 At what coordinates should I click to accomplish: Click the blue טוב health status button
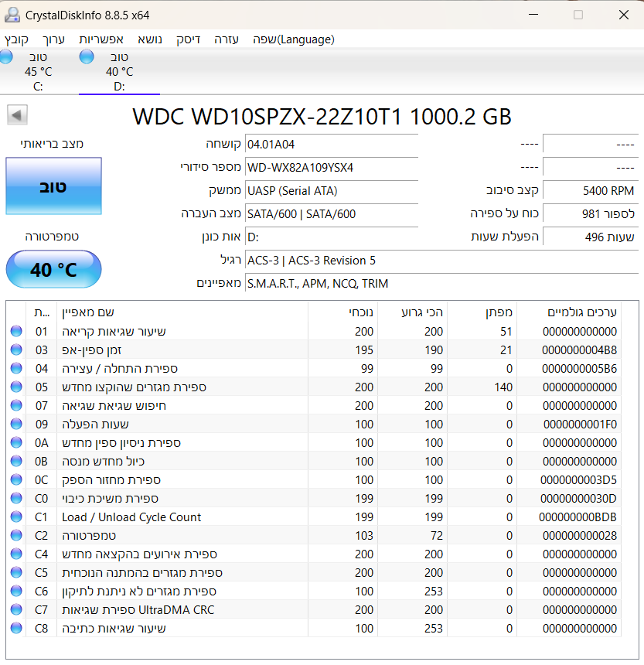[53, 186]
